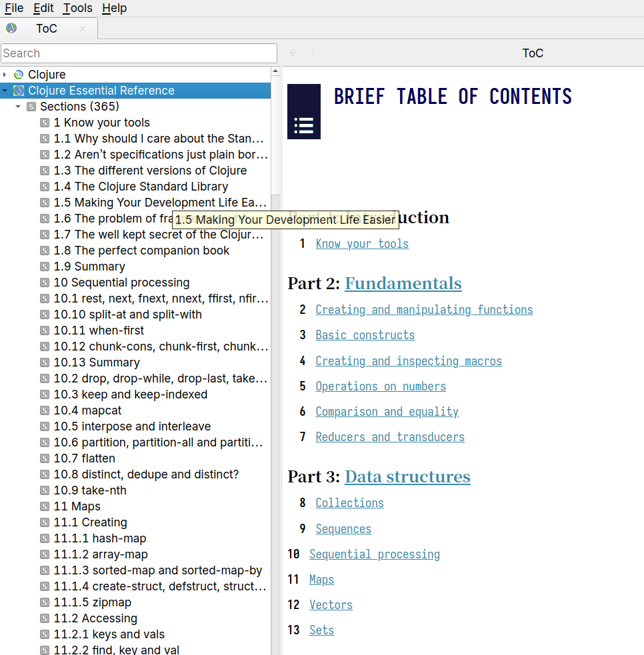Open the Sequences chapter link
644x655 pixels.
point(343,529)
